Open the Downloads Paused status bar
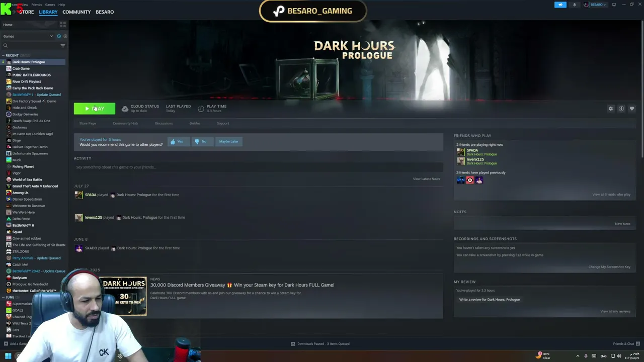Screen dimensions: 644x362 click(x=320, y=344)
